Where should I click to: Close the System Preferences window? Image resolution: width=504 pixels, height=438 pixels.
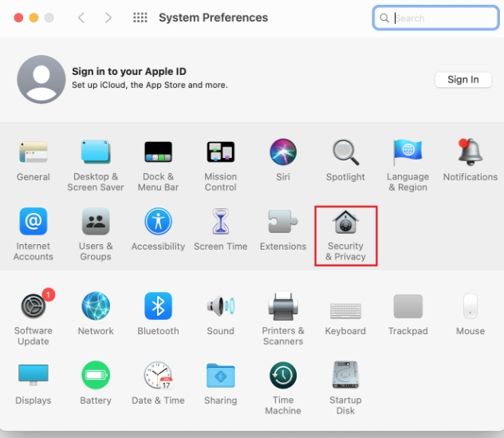(18, 18)
